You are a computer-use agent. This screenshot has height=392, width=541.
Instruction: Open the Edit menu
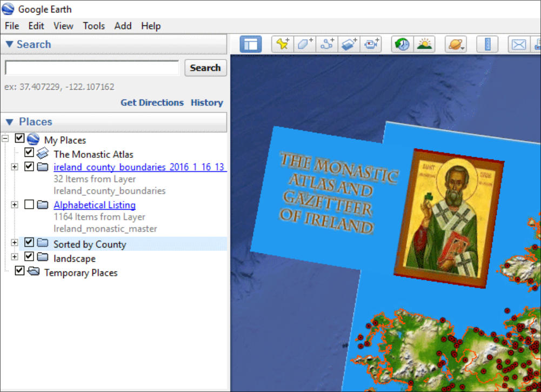36,26
